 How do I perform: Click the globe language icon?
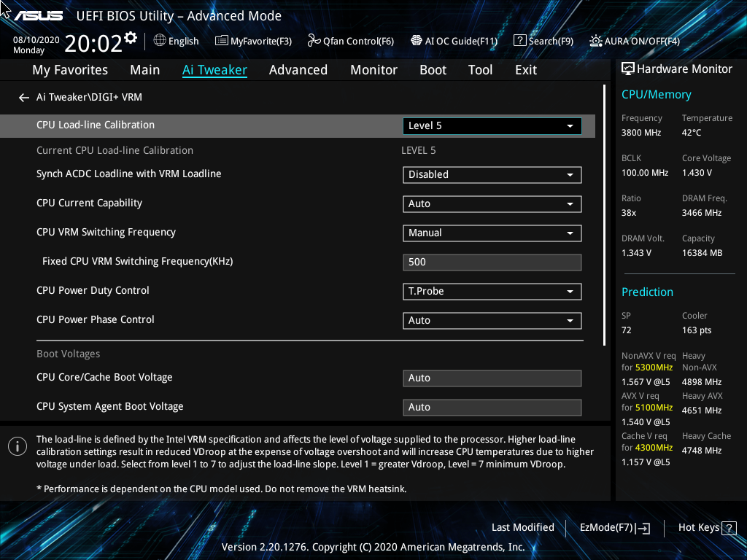(x=160, y=41)
